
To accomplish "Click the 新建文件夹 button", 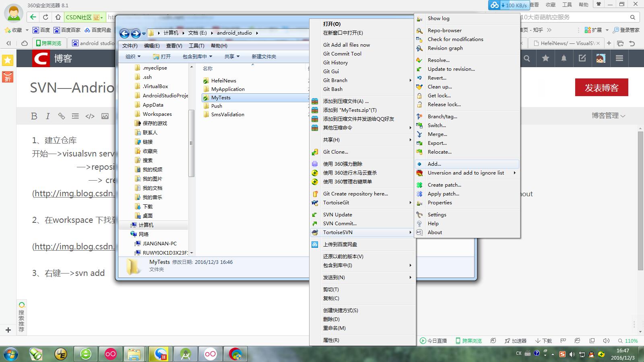I will click(264, 57).
